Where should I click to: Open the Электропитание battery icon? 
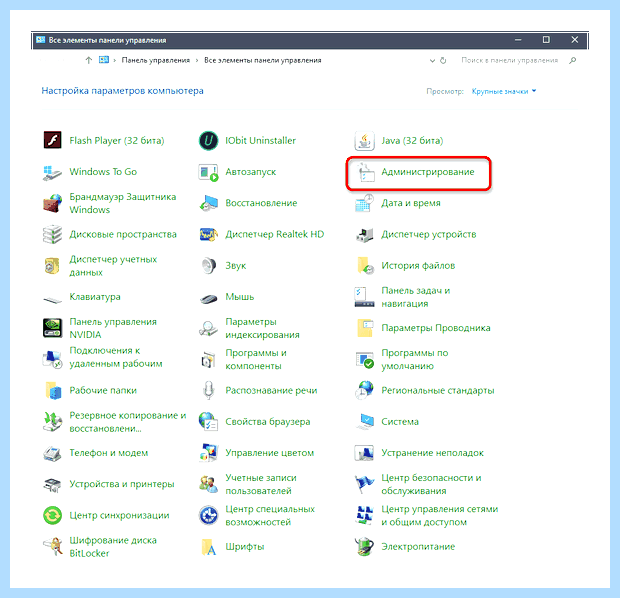point(364,547)
